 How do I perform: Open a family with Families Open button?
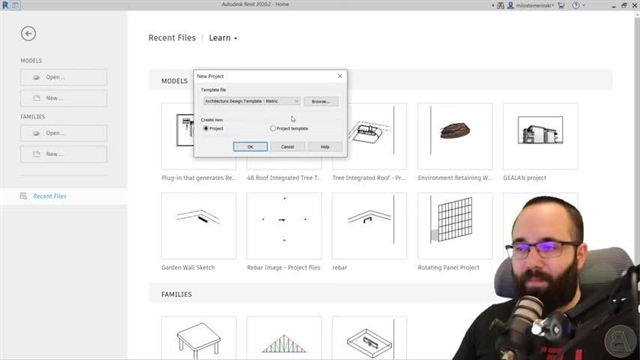pyautogui.click(x=64, y=133)
